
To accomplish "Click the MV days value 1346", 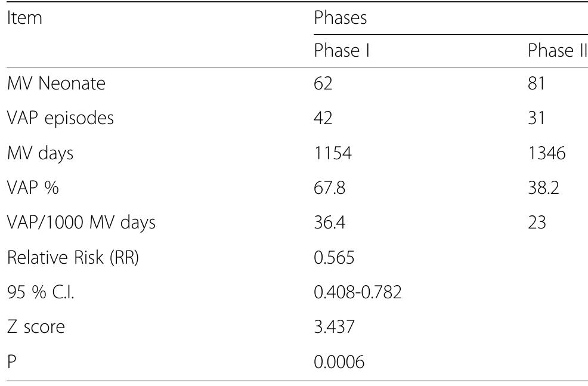I will [547, 153].
